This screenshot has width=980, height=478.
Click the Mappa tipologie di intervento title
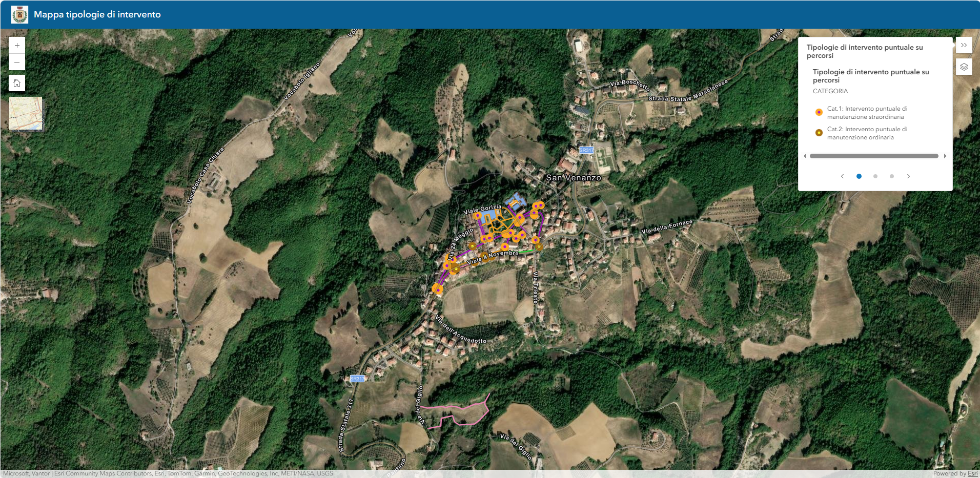coord(97,14)
